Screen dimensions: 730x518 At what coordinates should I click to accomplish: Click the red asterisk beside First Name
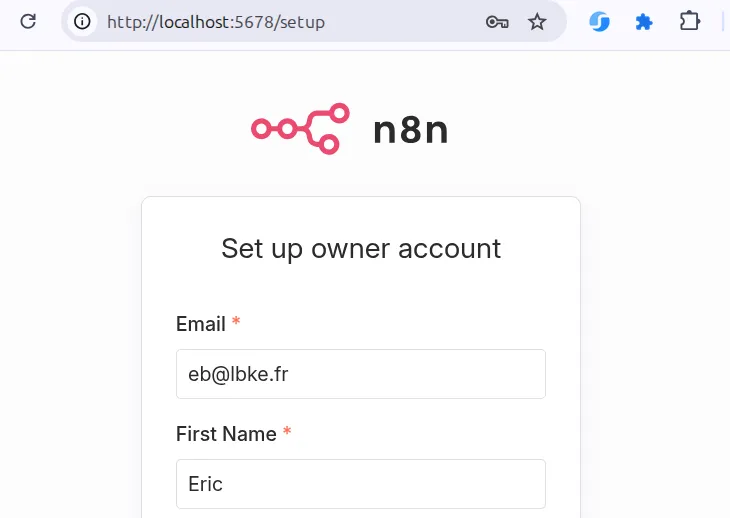(x=287, y=432)
